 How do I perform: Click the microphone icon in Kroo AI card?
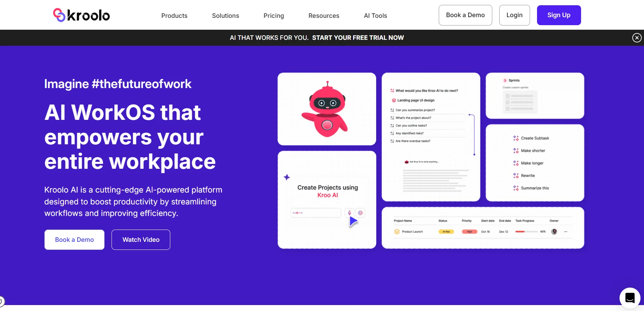point(349,213)
